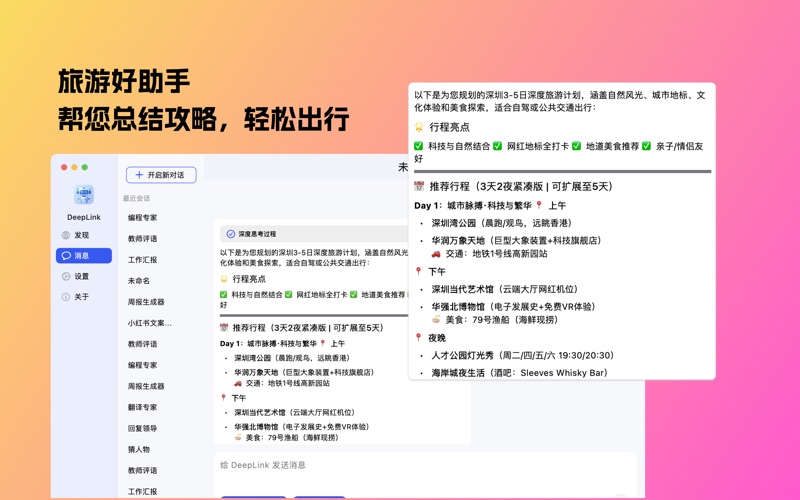The height and width of the screenshot is (500, 800).
Task: Open the 发现 globe icon in sidebar
Action: (x=66, y=235)
